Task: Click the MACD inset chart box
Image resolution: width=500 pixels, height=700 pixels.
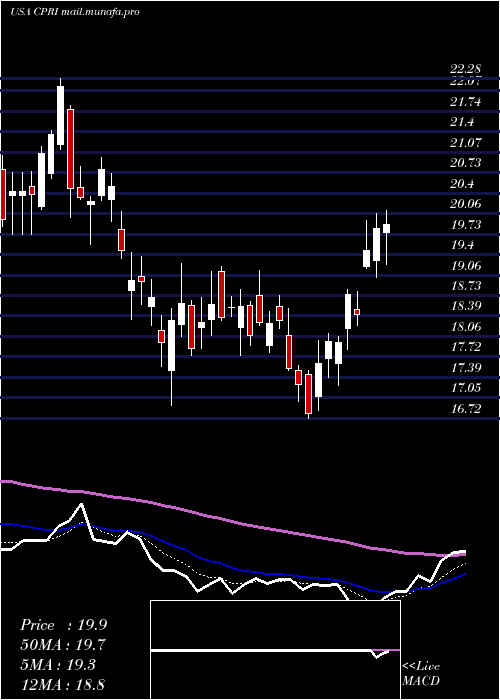Action: [x=275, y=650]
